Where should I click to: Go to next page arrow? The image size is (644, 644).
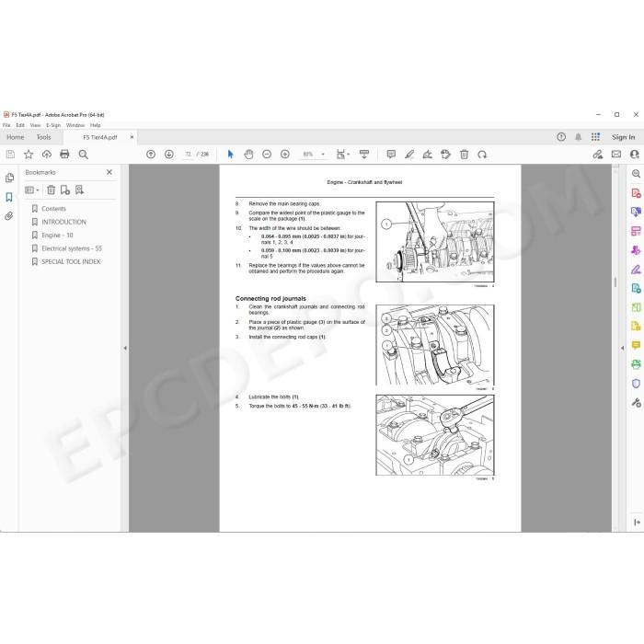click(168, 155)
